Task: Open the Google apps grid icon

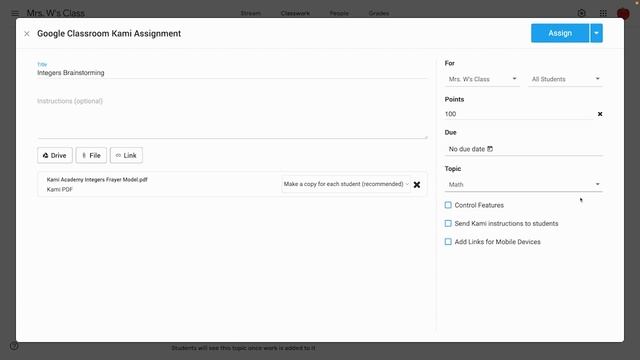Action: click(x=603, y=13)
